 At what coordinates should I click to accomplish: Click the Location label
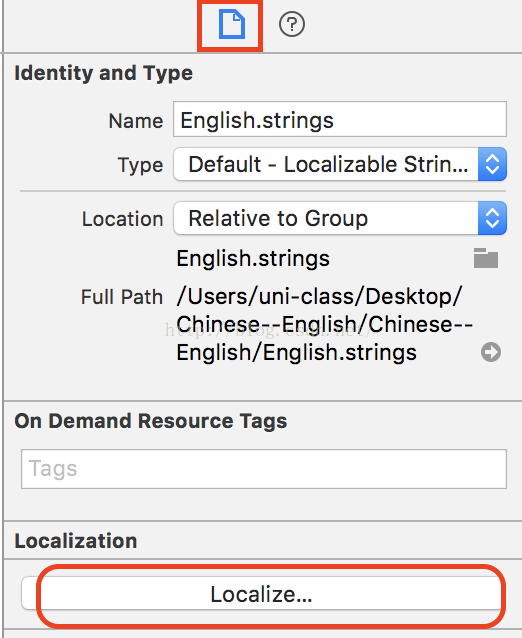pos(122,219)
